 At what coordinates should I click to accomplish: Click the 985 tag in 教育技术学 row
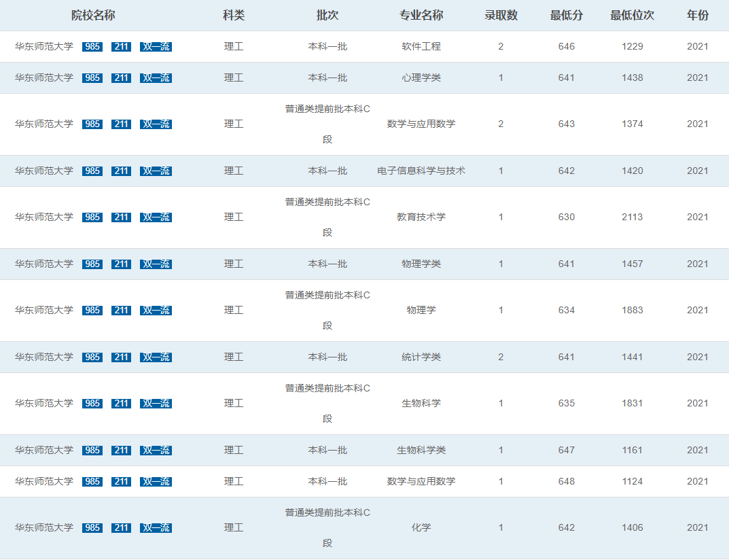point(92,217)
